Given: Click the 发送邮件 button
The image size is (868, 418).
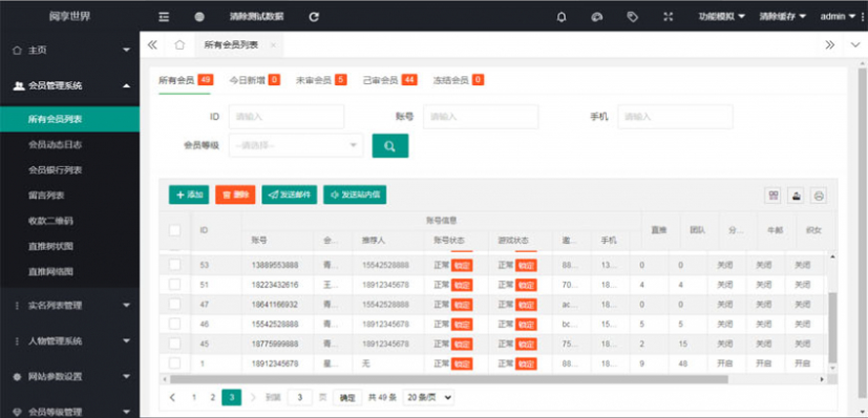Looking at the screenshot, I should click(289, 194).
